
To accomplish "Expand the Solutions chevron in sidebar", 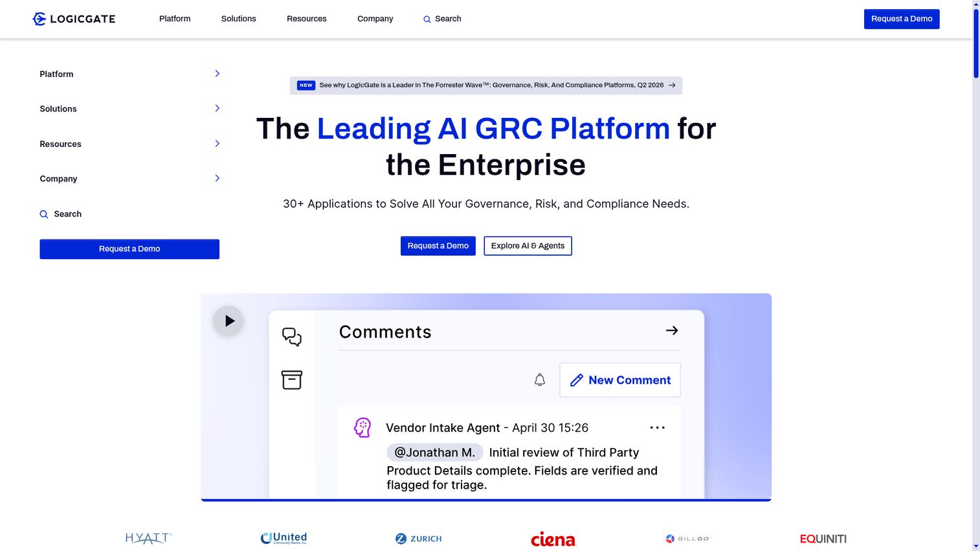I will [x=217, y=109].
